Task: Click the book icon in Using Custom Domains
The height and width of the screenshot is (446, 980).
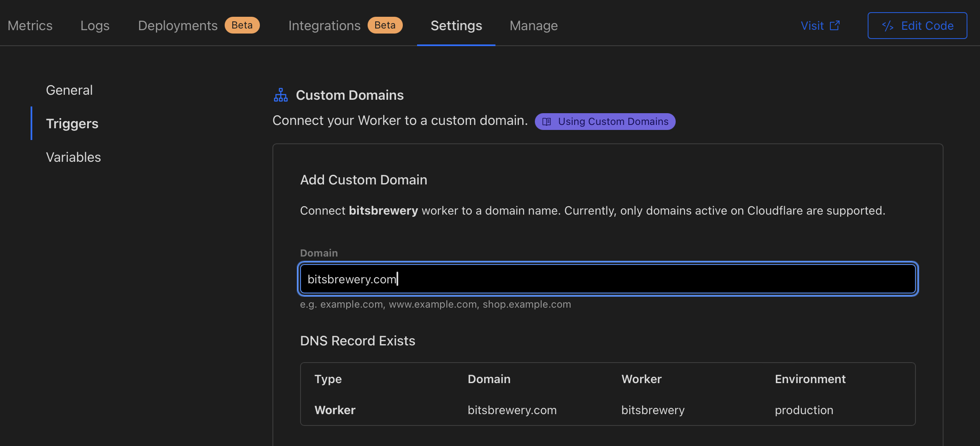Action: pyautogui.click(x=547, y=122)
